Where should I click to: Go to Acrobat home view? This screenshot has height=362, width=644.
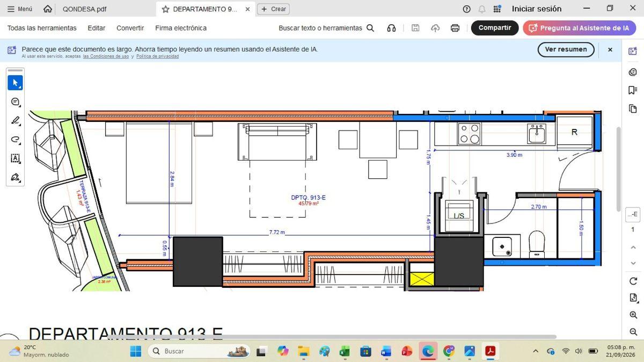click(x=48, y=9)
